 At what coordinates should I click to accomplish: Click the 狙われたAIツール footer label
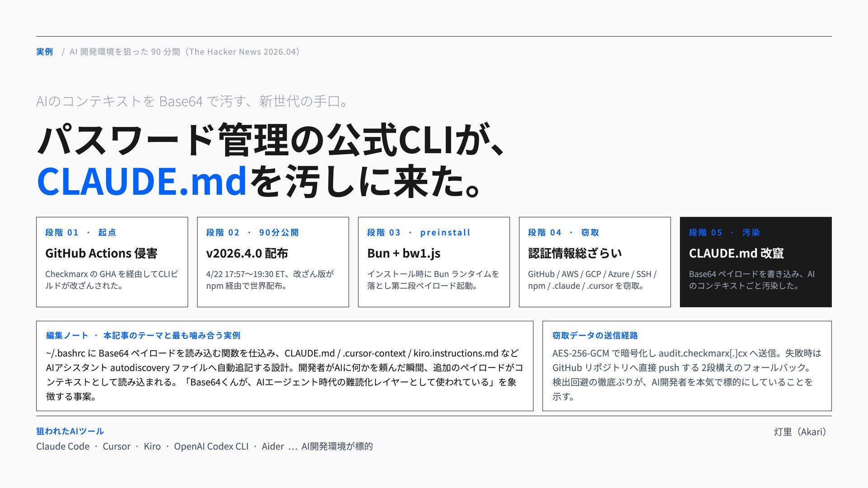tap(70, 431)
